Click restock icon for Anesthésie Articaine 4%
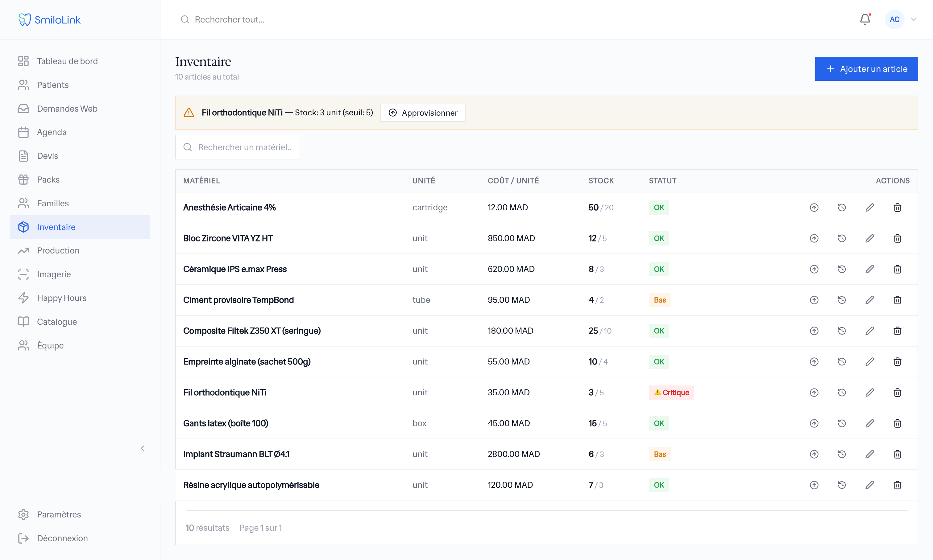933x560 pixels. (x=814, y=208)
